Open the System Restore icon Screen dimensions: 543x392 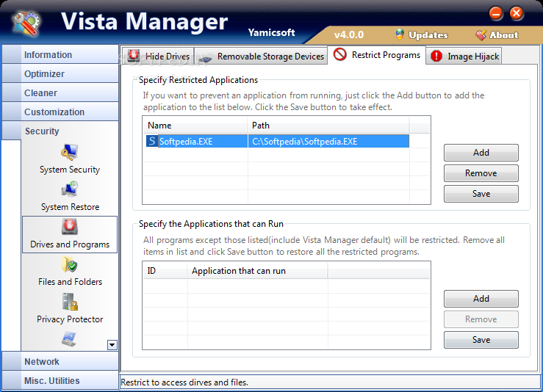point(70,189)
